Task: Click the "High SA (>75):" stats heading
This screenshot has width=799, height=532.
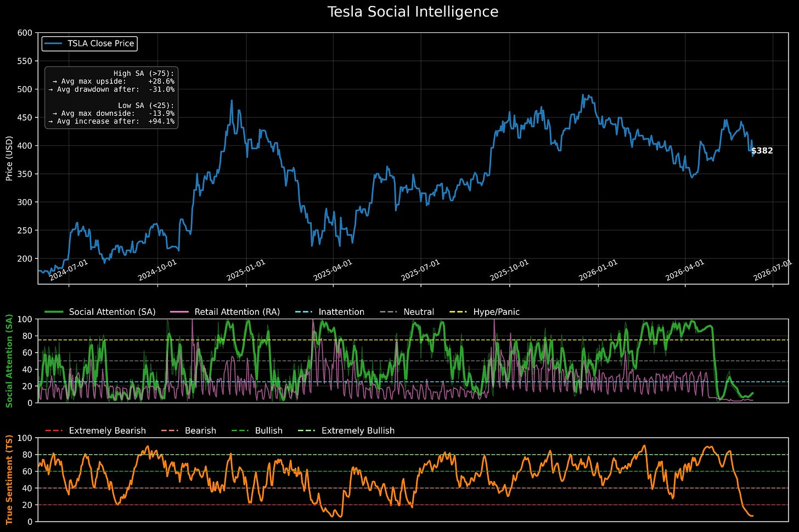Action: [x=144, y=73]
